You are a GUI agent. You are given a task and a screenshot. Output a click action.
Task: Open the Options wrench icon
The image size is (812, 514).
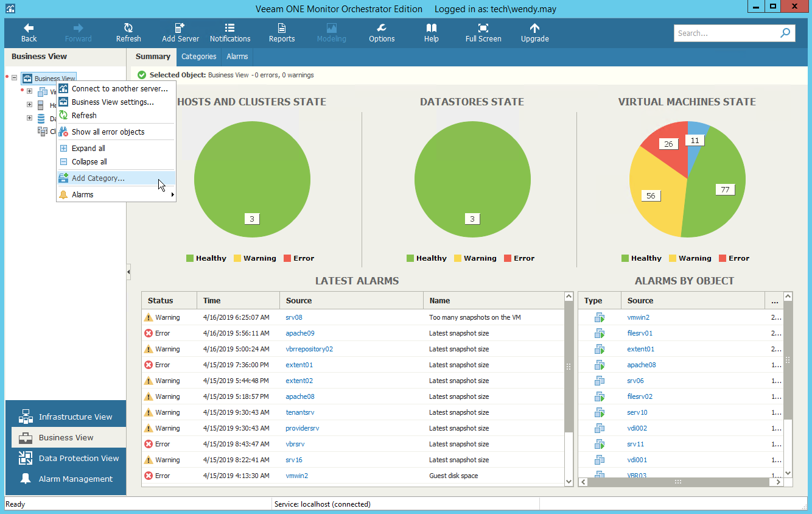[382, 28]
